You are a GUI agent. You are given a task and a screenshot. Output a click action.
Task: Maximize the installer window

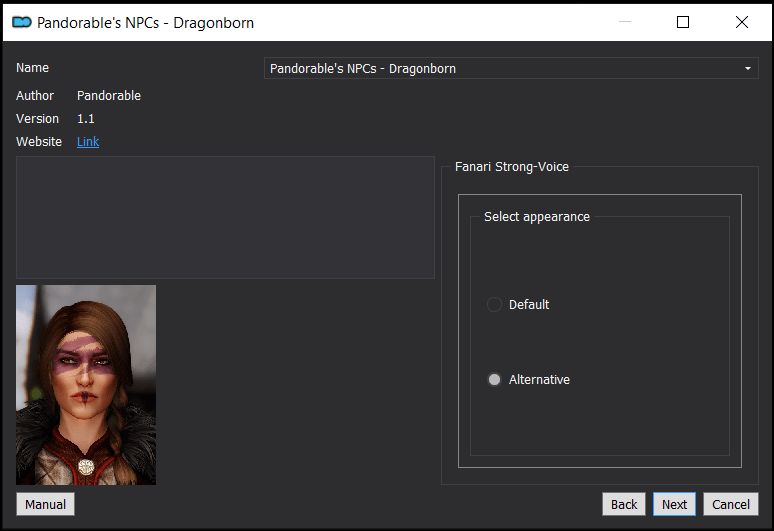coord(683,22)
